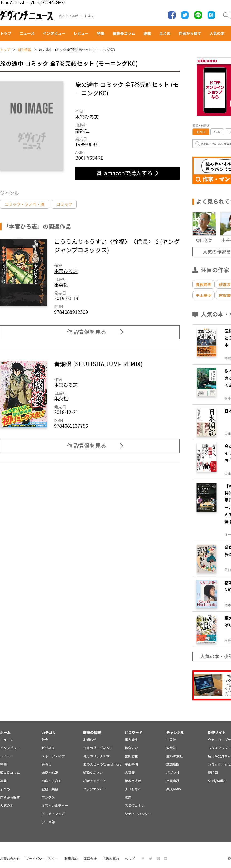231x868 pixels.
Task: Select the 作家 filter tab
Action: tap(217, 132)
